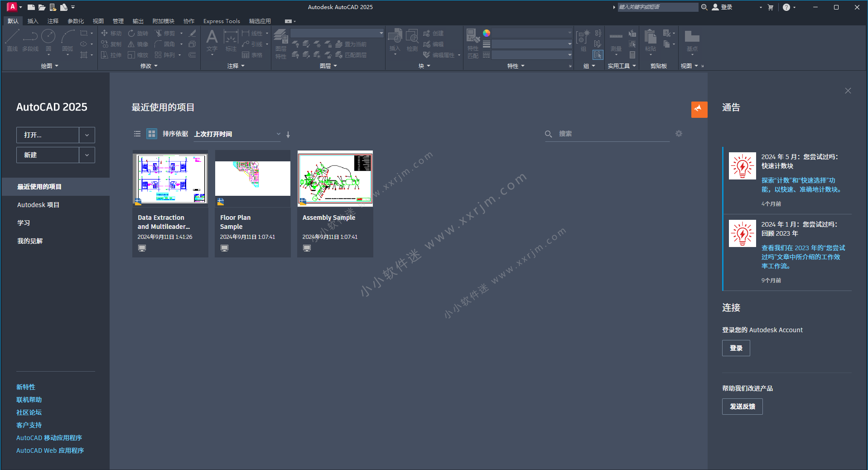
Task: Select the 文字 (Text) annotation tool
Action: tap(212, 41)
